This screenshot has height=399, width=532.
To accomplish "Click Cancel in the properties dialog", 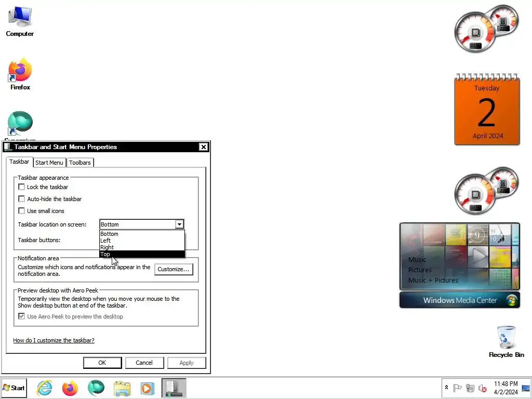I will pos(144,363).
